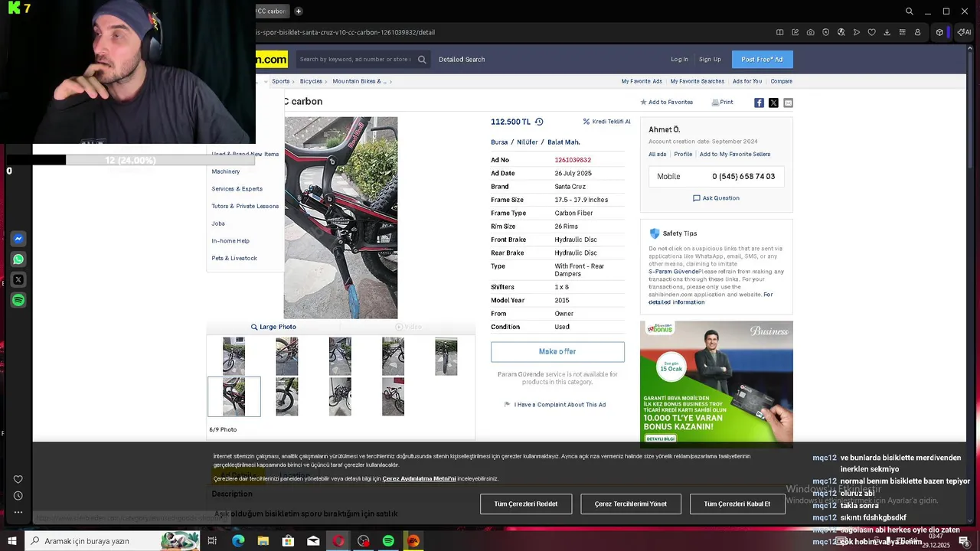Open history clock in Opera sidebar
The height and width of the screenshot is (551, 980).
pos(18,496)
